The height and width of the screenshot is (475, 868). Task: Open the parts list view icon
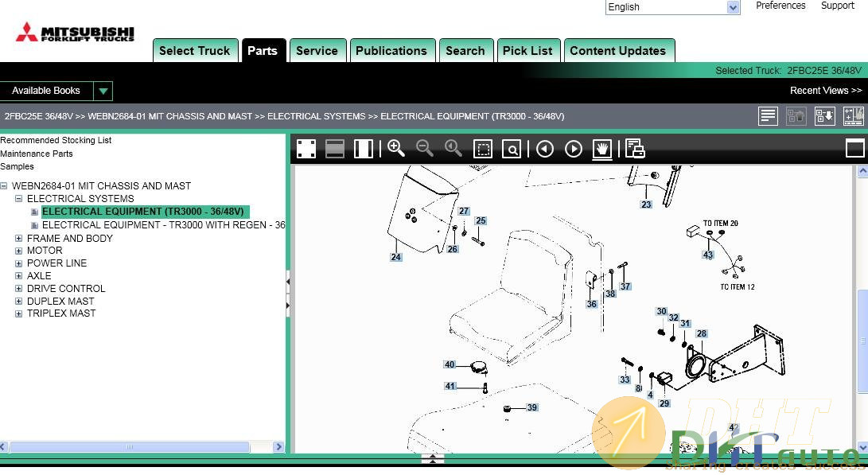(768, 116)
